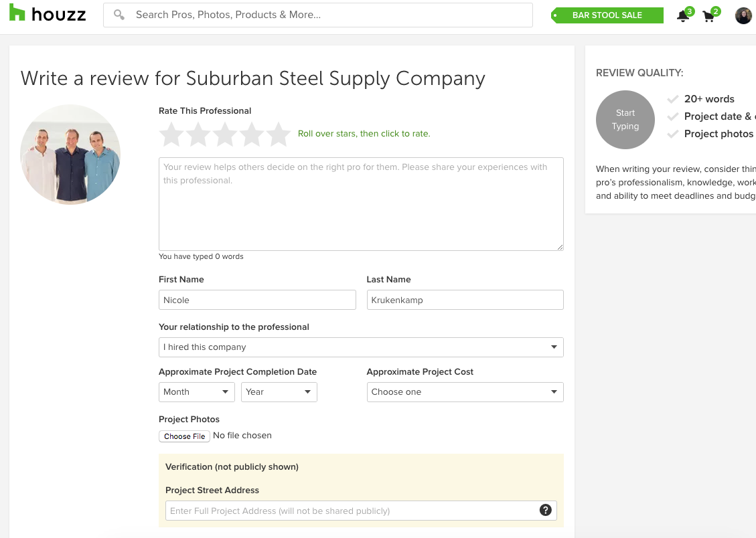Open the relationship to professional dropdown
Screen dimensions: 756x538
click(x=361, y=347)
